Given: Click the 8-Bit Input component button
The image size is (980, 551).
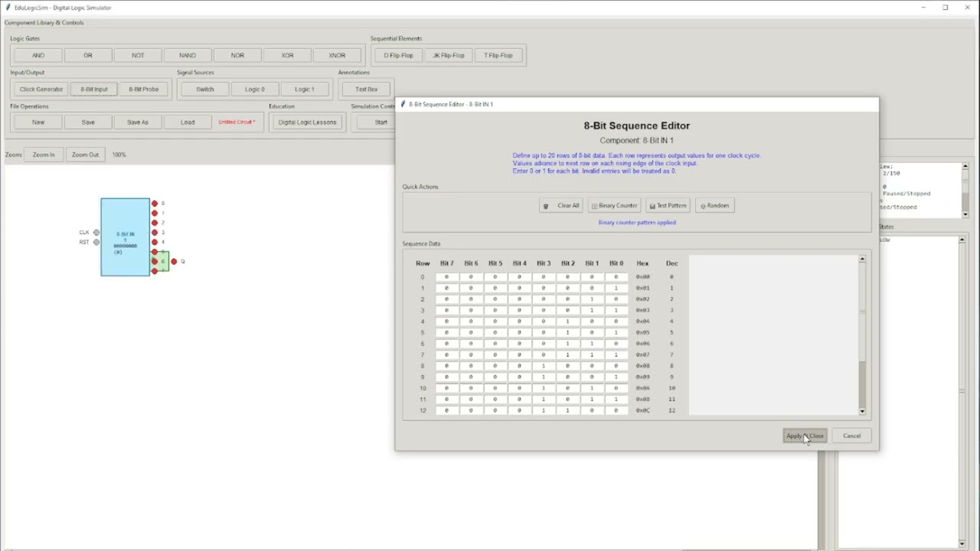Looking at the screenshot, I should [94, 89].
